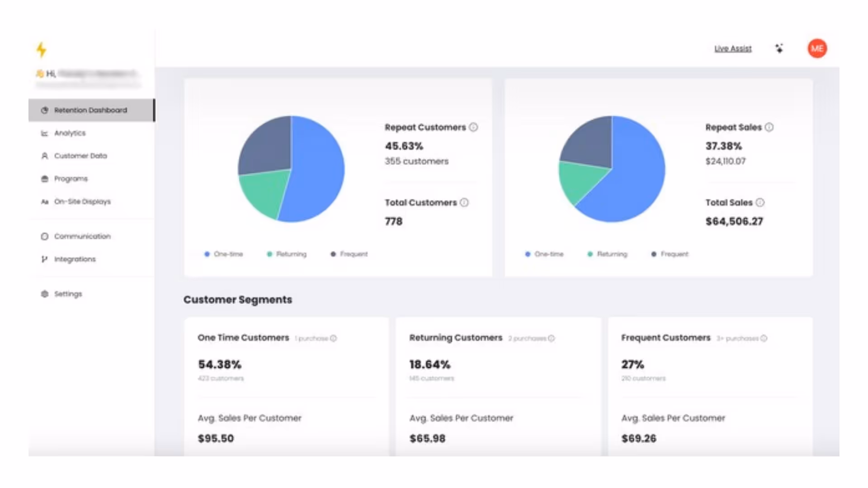The width and height of the screenshot is (868, 488).
Task: Open the Analytics menu item
Action: pos(70,133)
